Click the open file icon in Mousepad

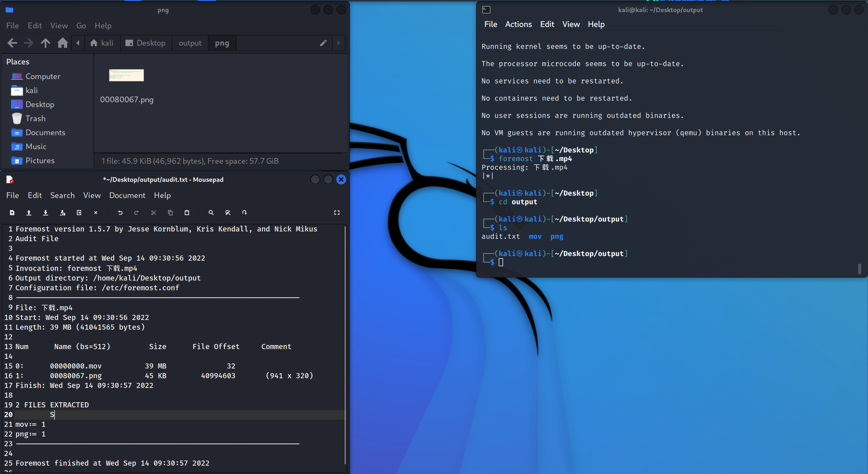point(29,213)
